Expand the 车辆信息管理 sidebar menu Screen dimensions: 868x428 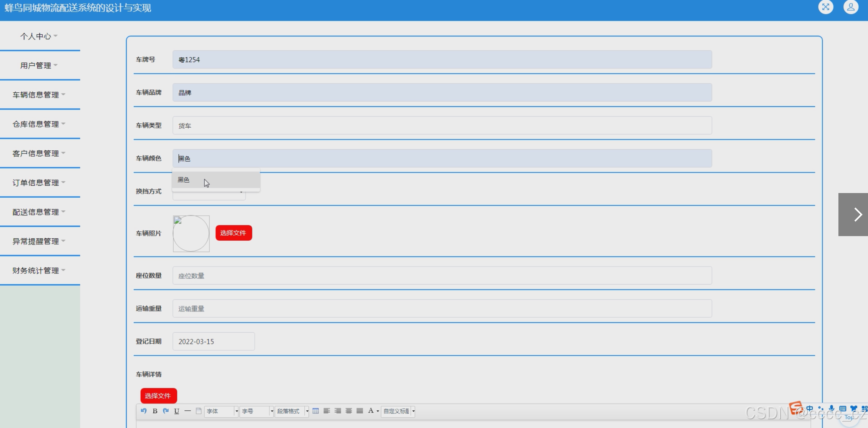[x=38, y=95]
